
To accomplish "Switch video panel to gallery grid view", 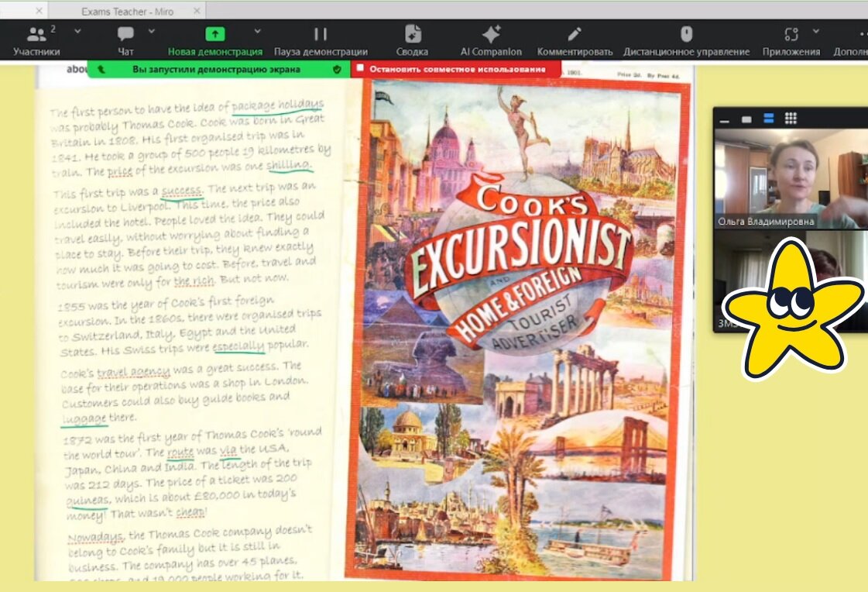I will tap(791, 119).
